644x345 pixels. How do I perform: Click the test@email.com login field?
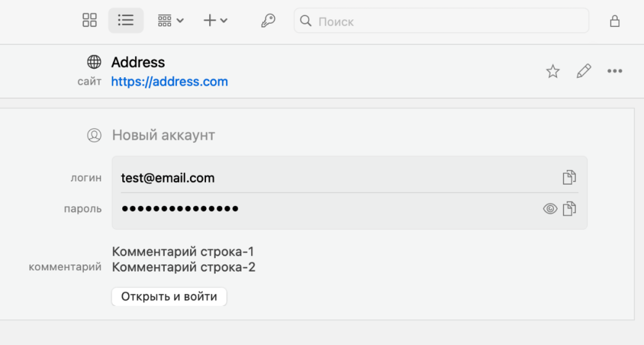pyautogui.click(x=350, y=178)
